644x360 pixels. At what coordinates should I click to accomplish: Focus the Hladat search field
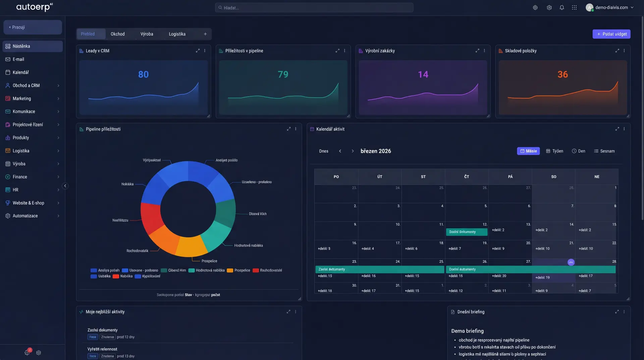coord(314,7)
